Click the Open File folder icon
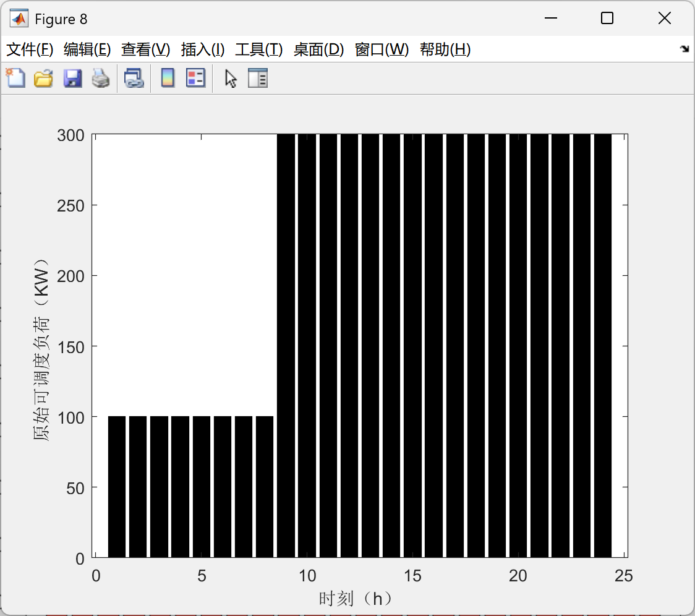The width and height of the screenshot is (695, 616). pos(43,78)
